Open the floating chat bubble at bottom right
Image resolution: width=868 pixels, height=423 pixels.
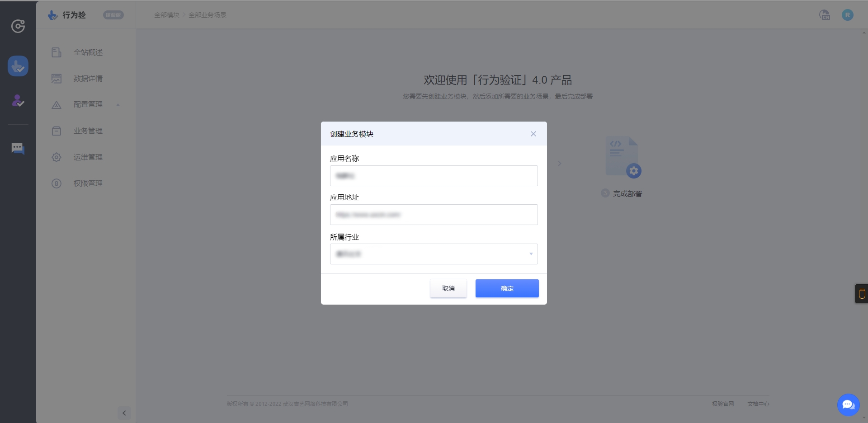(848, 404)
